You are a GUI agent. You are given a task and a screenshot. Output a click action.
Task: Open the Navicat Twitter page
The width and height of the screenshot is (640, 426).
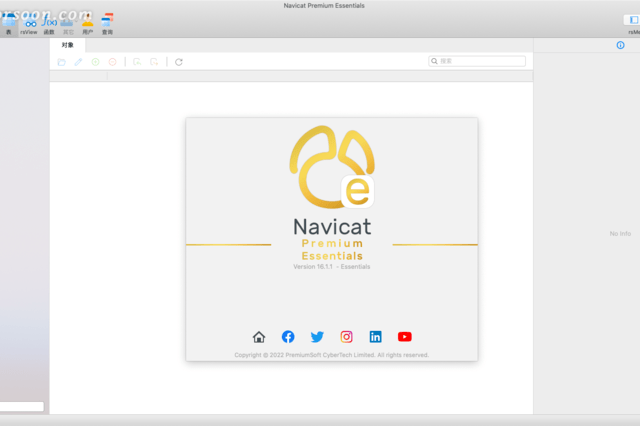(317, 337)
